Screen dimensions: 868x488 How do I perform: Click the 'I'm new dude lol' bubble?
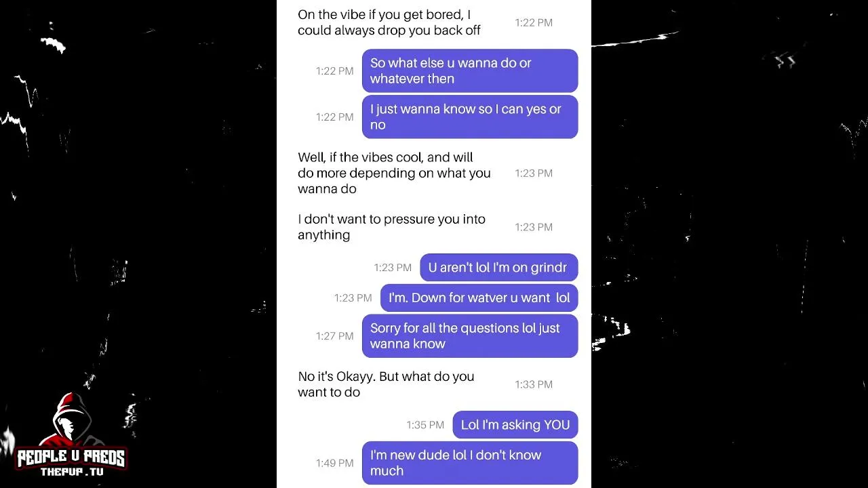point(470,463)
